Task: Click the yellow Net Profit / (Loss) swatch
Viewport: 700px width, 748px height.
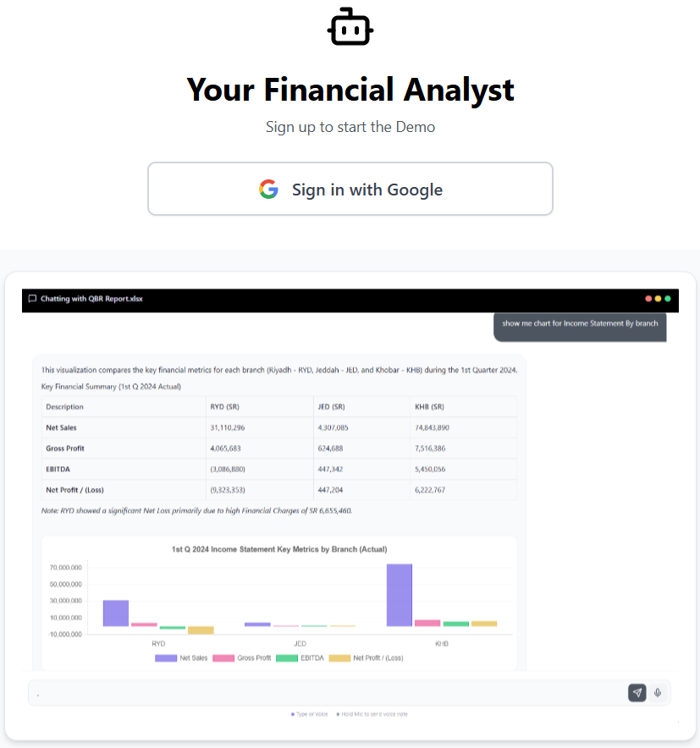Action: 339,659
